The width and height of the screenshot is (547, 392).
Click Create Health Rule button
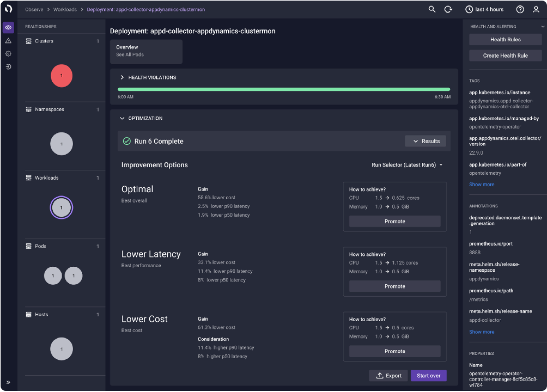tap(505, 55)
